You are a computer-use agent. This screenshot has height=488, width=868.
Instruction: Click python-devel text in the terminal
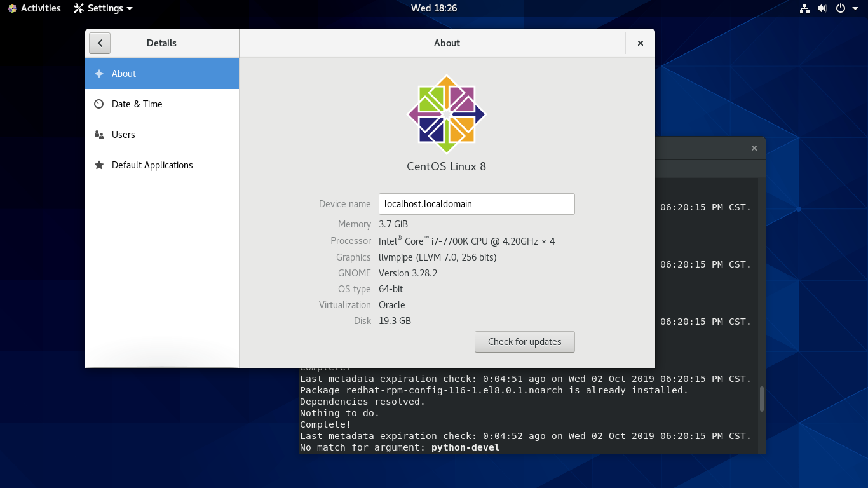[x=466, y=448]
